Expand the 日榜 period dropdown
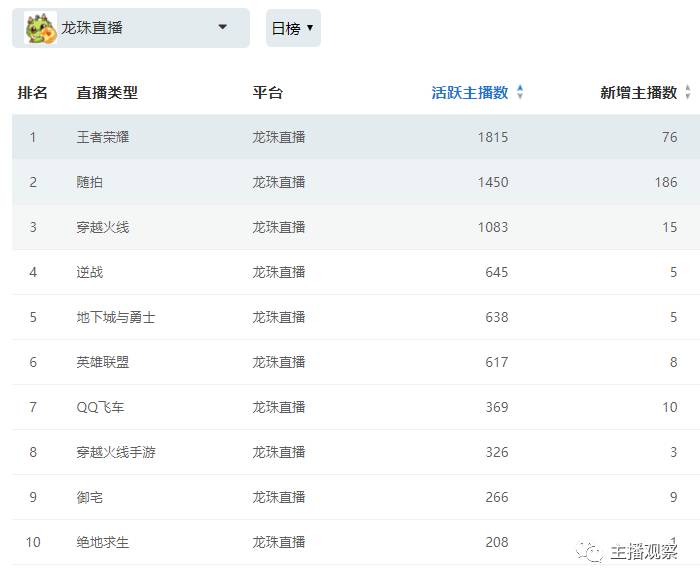This screenshot has height=583, width=700. (293, 28)
